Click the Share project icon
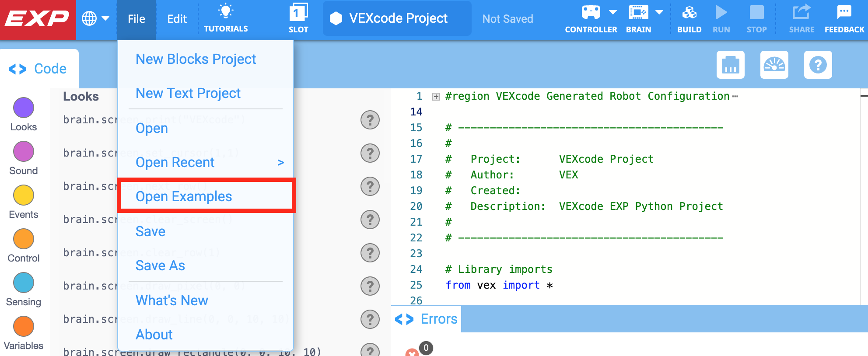868x356 pixels. pyautogui.click(x=801, y=12)
